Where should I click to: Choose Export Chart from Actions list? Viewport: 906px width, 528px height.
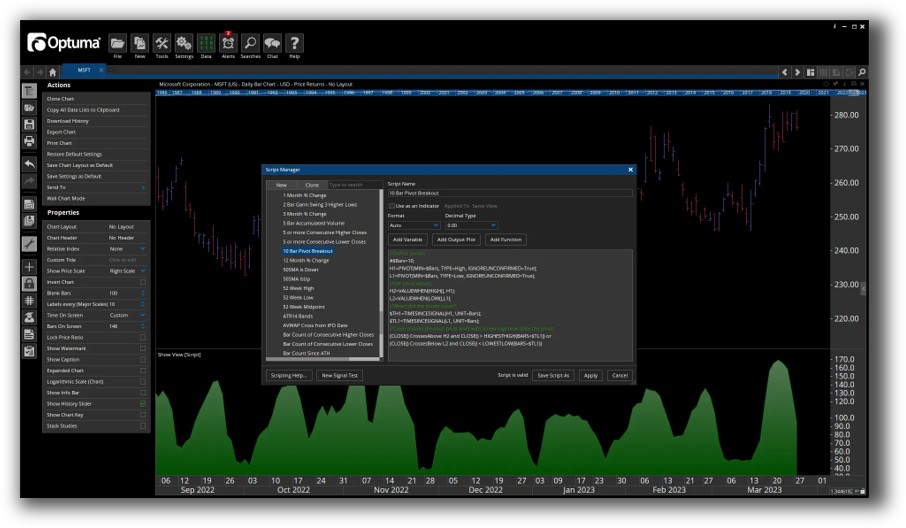(62, 132)
